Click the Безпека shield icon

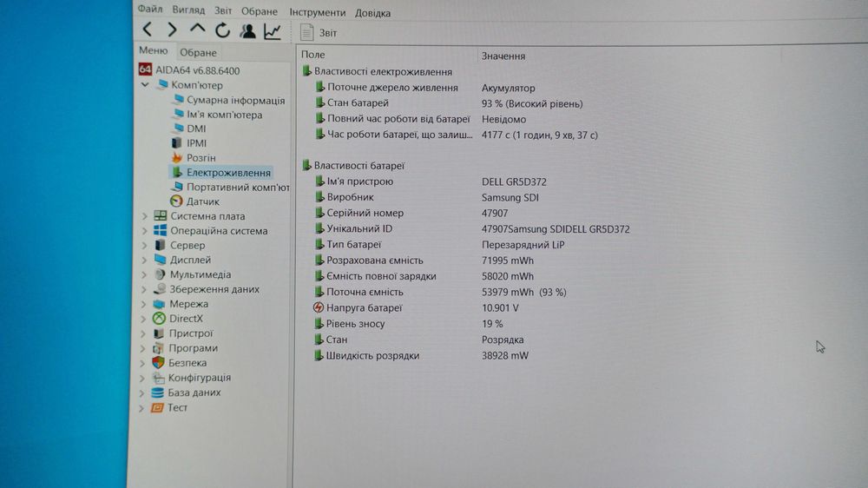coord(158,362)
